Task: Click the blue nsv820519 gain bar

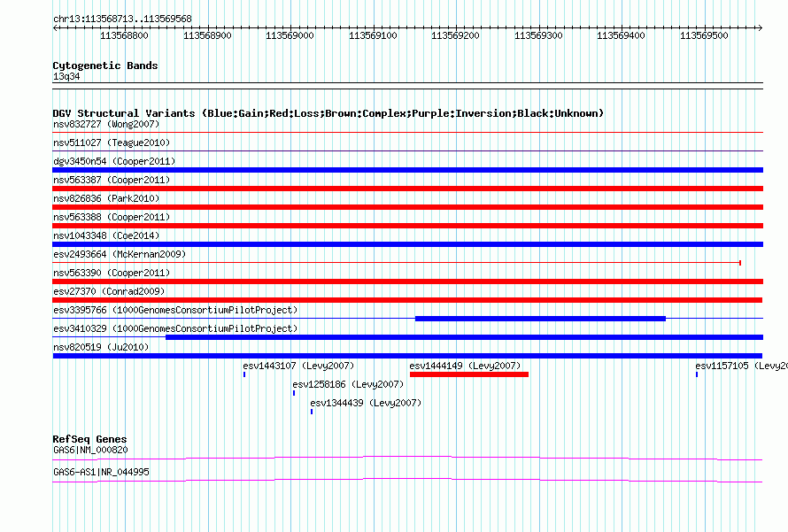Action: tap(407, 356)
